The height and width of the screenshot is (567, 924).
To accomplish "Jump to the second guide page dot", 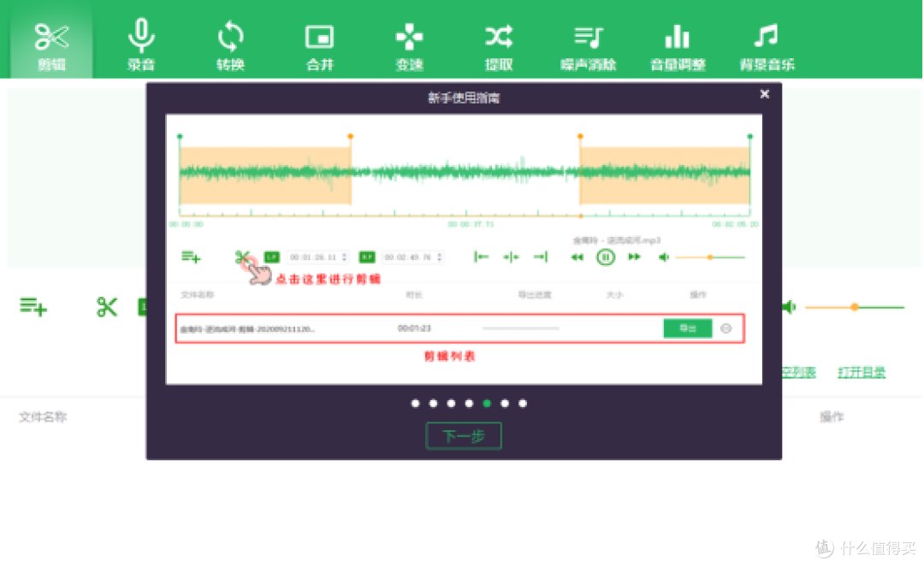I will click(433, 404).
